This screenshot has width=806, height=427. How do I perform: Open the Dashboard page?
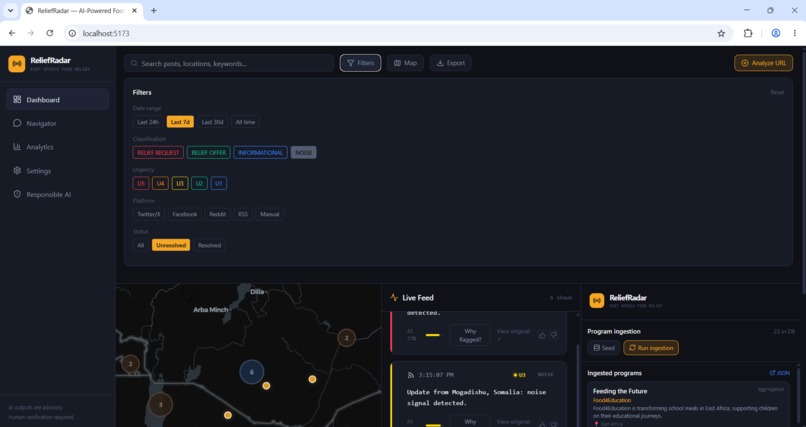click(x=58, y=100)
